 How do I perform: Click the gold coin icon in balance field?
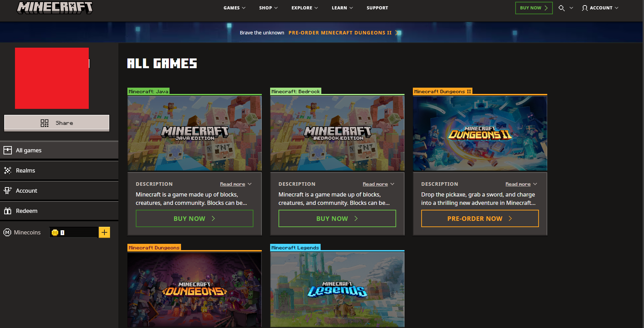tap(55, 232)
